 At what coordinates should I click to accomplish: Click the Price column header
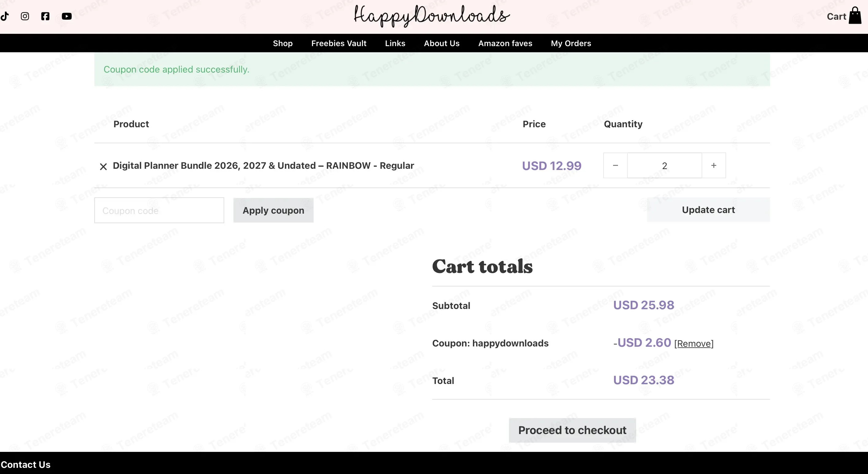[x=534, y=124]
